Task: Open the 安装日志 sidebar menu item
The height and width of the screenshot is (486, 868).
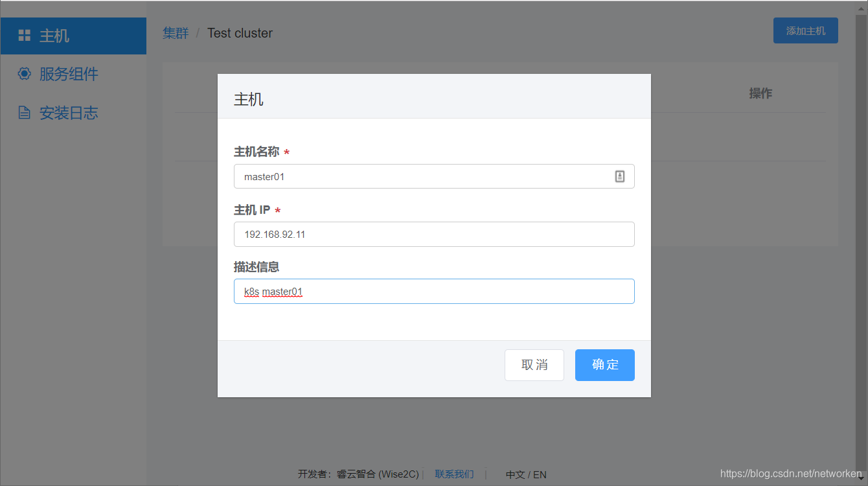Action: click(x=73, y=113)
